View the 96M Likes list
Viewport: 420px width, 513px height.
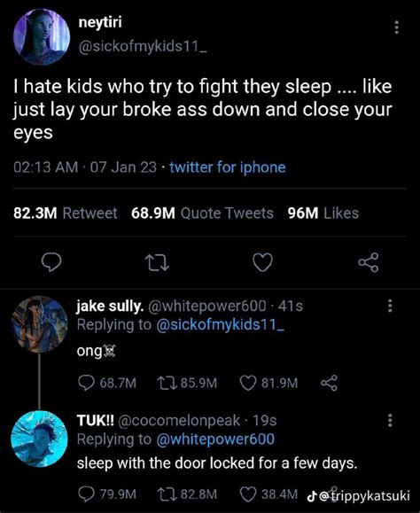[323, 214]
